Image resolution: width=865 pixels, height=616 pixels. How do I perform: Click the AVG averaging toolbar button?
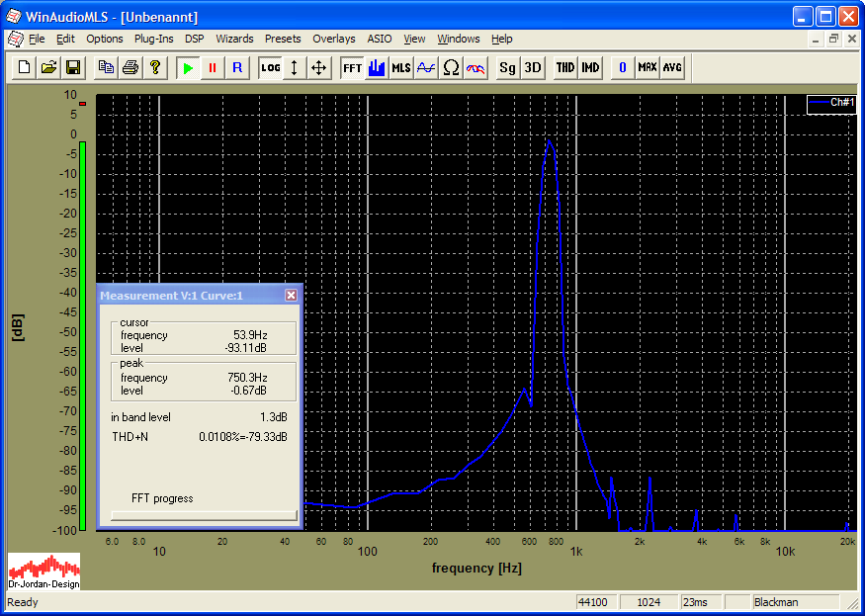(x=672, y=67)
